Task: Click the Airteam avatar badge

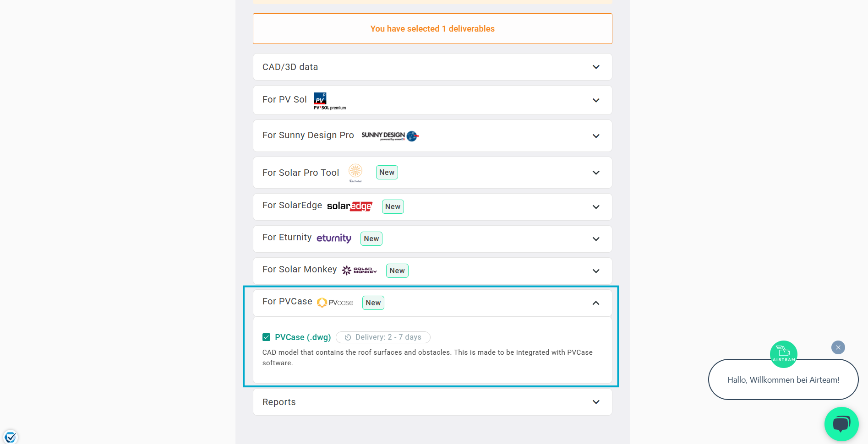Action: (x=784, y=354)
